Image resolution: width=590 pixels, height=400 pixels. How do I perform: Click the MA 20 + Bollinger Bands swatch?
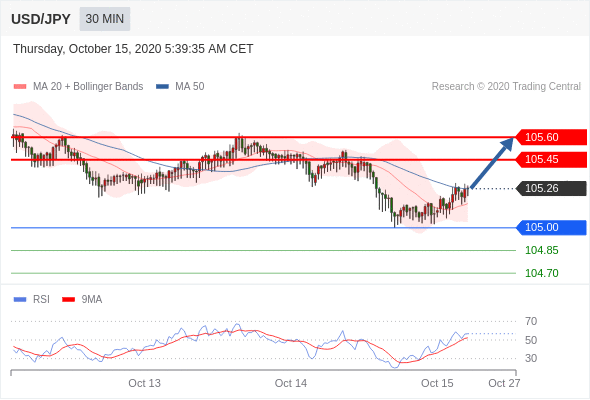[20, 87]
